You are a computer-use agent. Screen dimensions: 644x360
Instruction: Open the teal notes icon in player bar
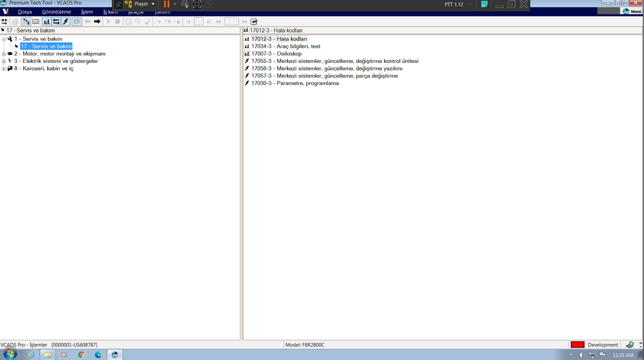484,4
